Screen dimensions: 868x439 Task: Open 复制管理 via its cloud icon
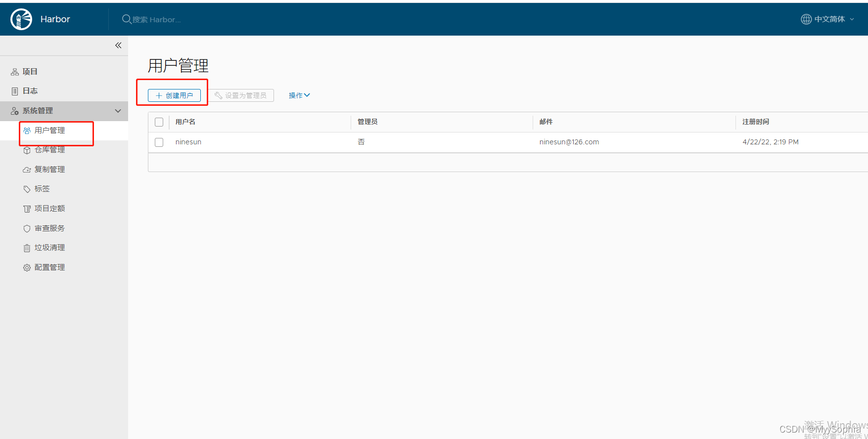pyautogui.click(x=27, y=170)
